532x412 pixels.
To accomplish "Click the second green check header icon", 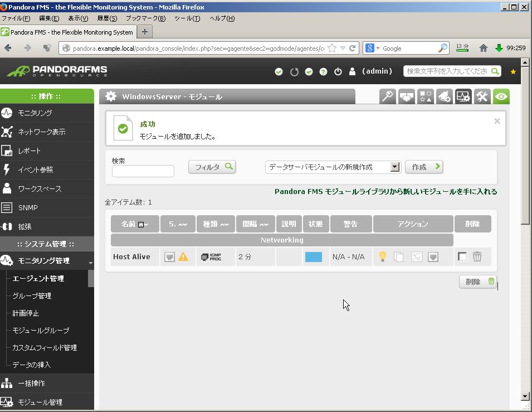I will point(309,72).
